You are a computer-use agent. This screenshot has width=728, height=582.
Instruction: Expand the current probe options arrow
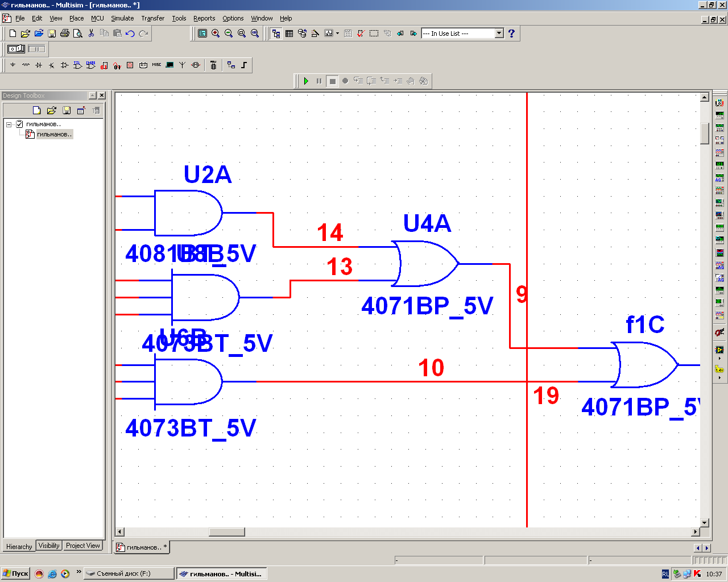(719, 378)
